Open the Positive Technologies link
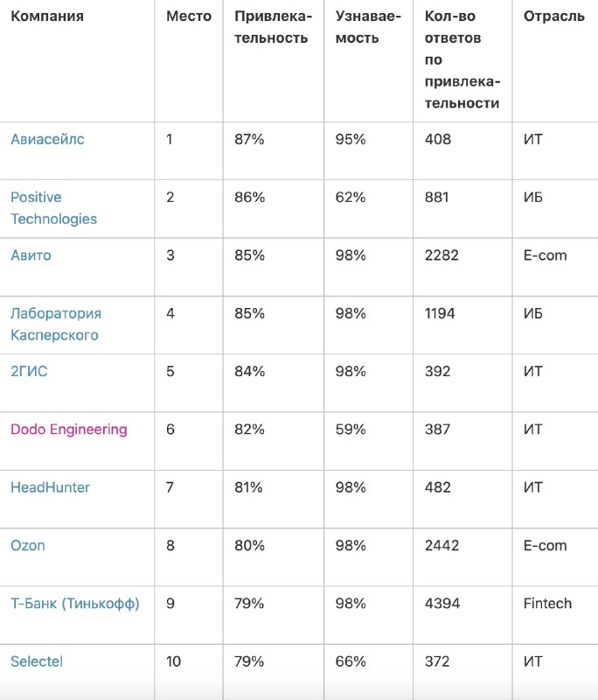 (x=53, y=208)
